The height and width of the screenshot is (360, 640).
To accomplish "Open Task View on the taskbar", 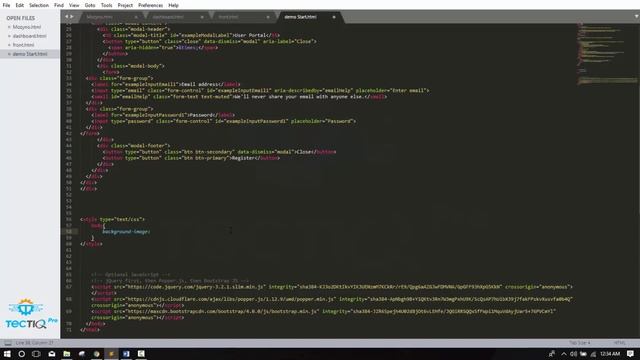I will click(x=36, y=354).
